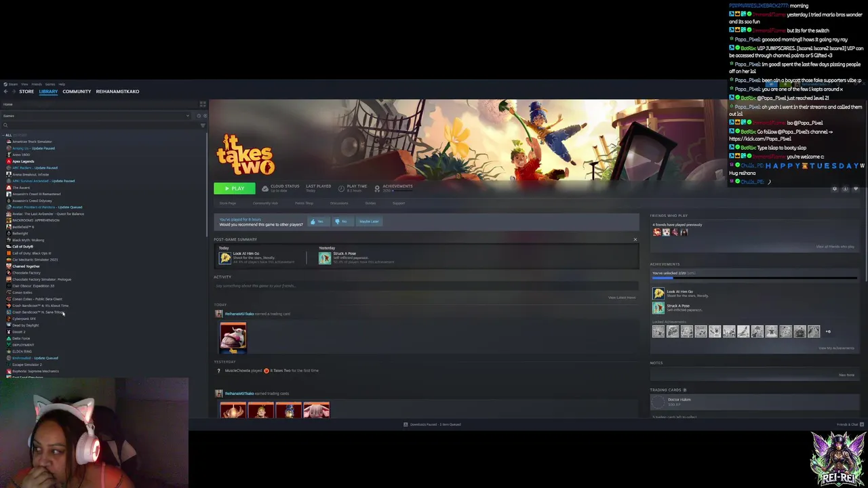This screenshot has height=488, width=868.
Task: Open the Store Page link
Action: 228,203
